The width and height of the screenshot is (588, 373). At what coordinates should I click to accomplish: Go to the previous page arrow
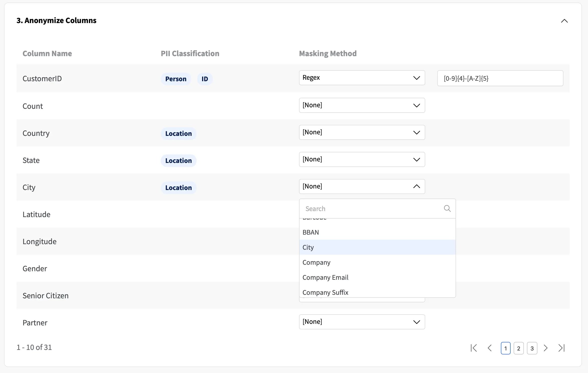pyautogui.click(x=490, y=348)
